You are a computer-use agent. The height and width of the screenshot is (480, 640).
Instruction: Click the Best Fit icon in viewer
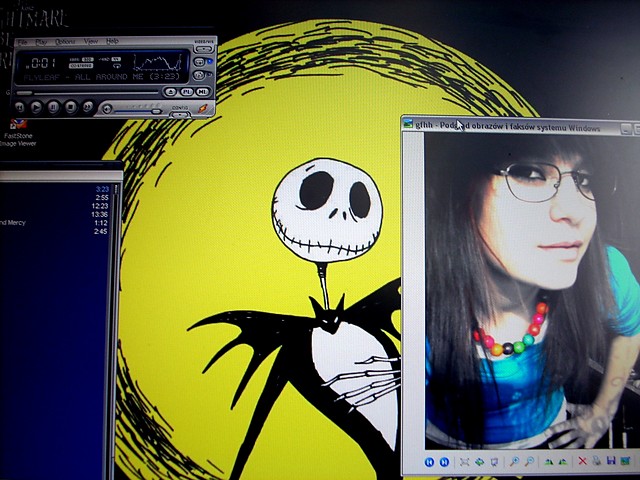pos(464,462)
